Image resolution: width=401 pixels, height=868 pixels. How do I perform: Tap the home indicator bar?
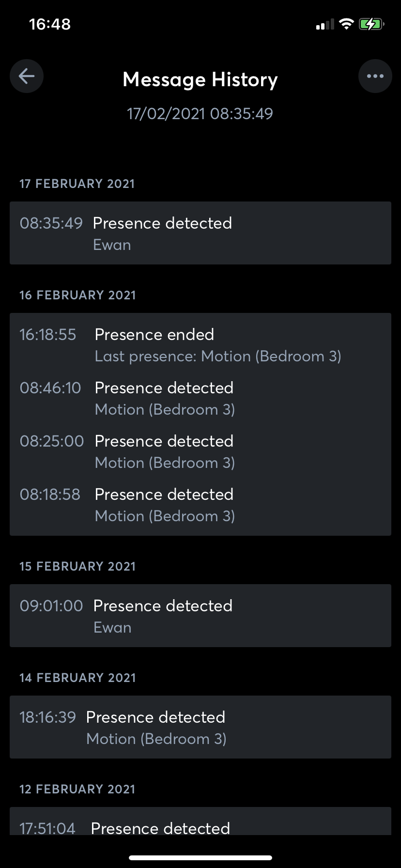click(x=200, y=858)
